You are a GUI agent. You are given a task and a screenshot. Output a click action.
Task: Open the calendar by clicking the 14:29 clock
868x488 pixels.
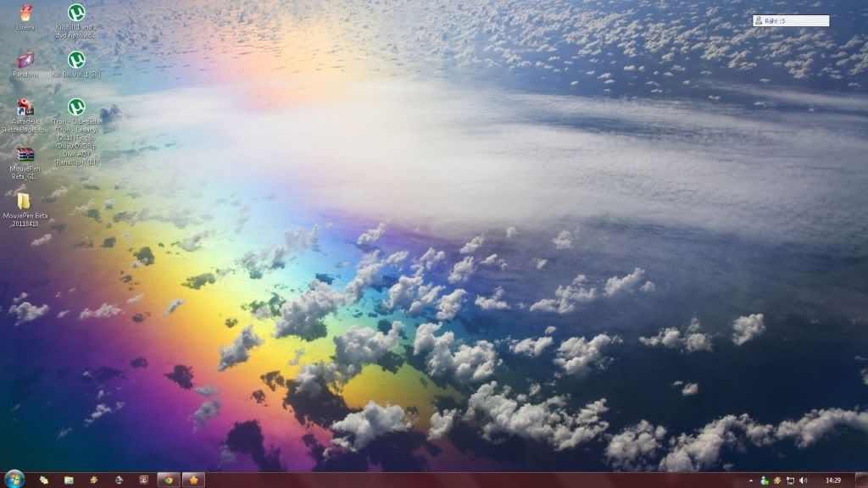[833, 480]
